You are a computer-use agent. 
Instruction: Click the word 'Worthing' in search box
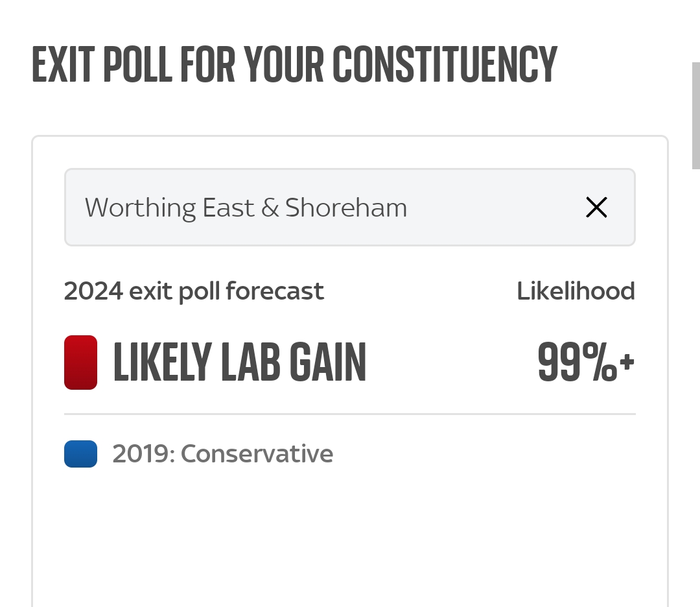tap(140, 209)
